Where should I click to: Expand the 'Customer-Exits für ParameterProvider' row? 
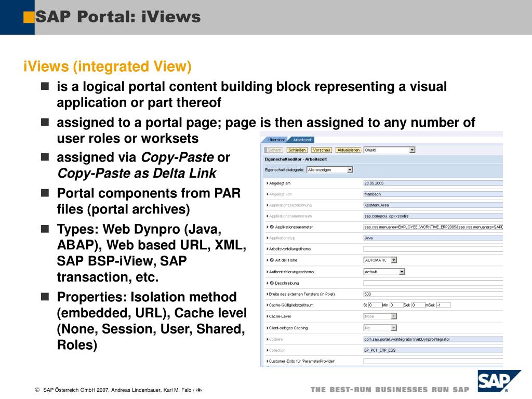[x=268, y=362]
